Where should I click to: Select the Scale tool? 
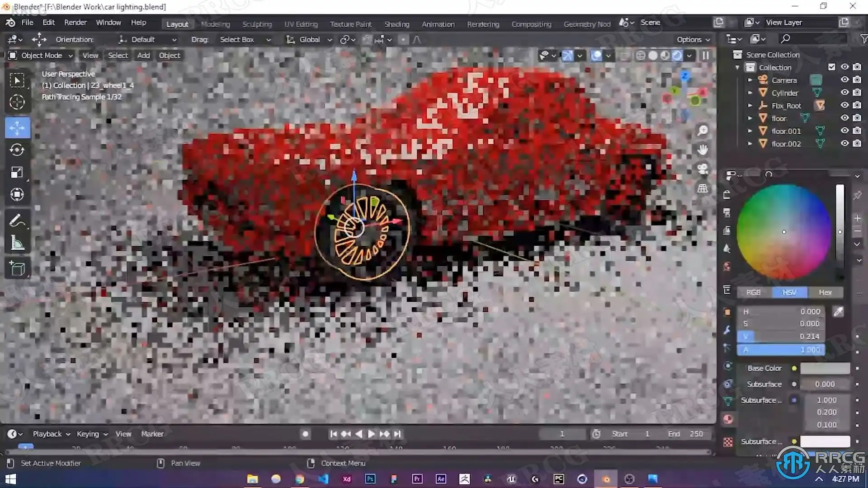pyautogui.click(x=17, y=173)
